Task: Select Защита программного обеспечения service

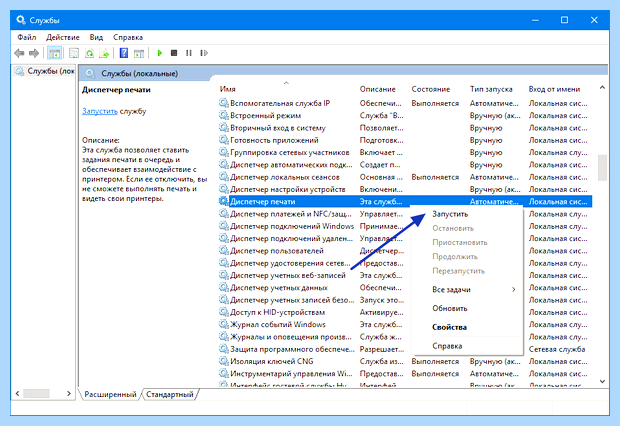Action: click(x=292, y=349)
